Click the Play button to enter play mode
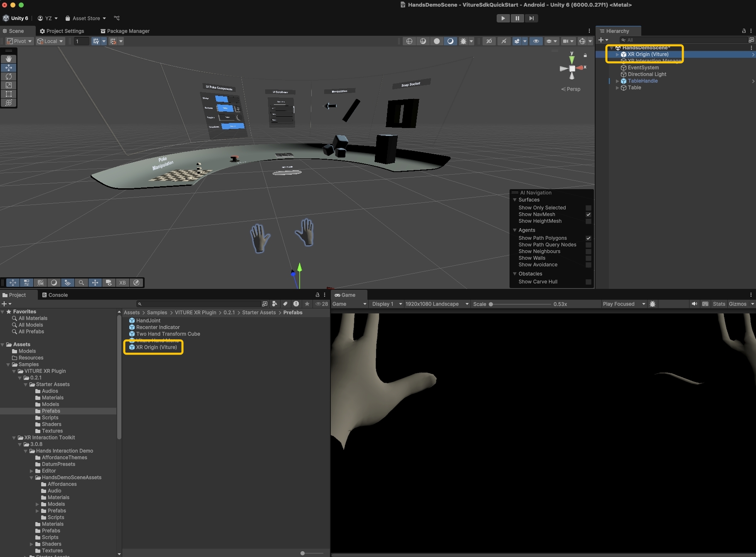Image resolution: width=756 pixels, height=557 pixels. tap(503, 18)
